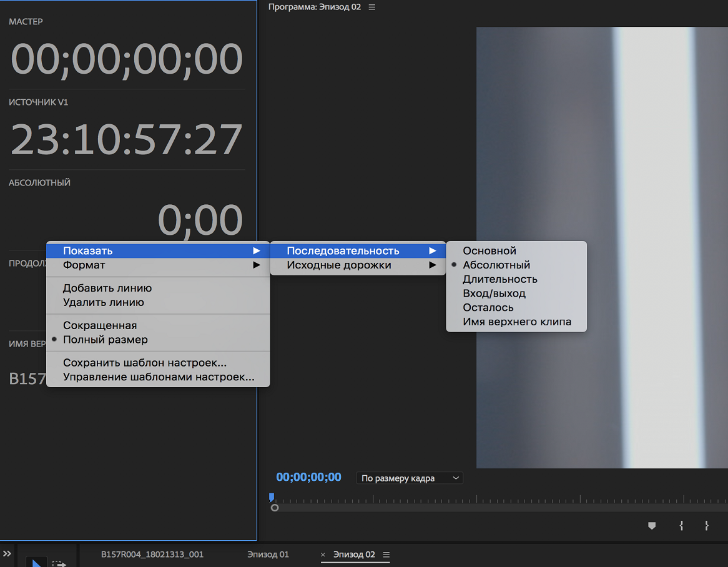Viewport: 728px width, 567px height.
Task: Close the Эпизод 02 tab with the × button
Action: pyautogui.click(x=323, y=555)
